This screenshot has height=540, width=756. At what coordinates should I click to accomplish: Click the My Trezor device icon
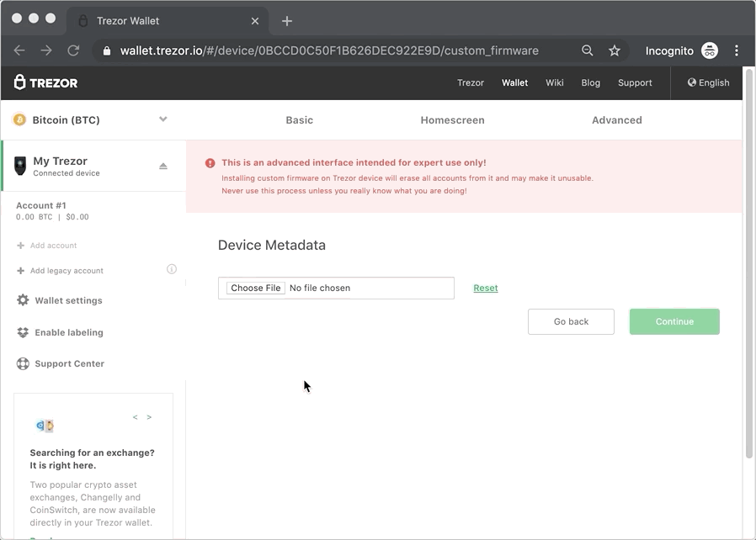19,166
